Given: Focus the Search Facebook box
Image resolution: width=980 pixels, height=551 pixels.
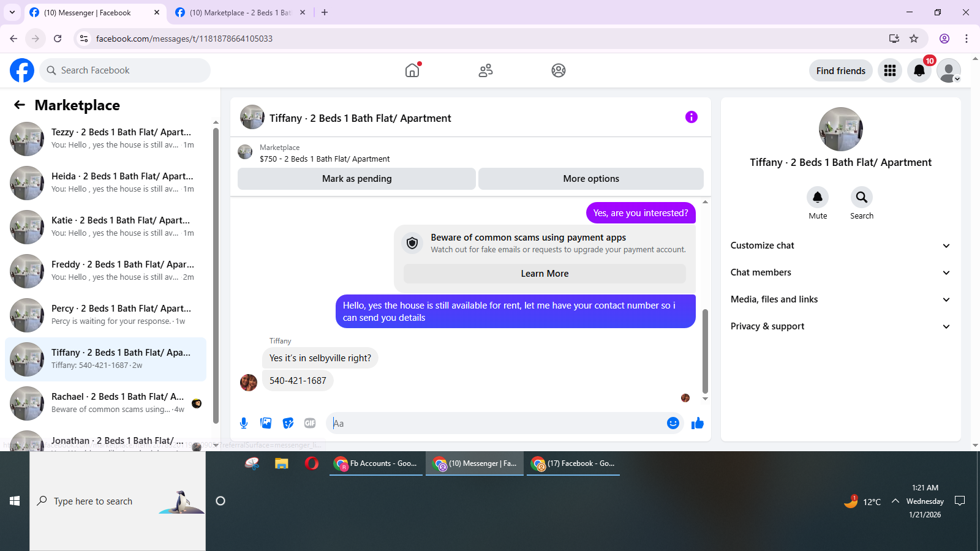Looking at the screenshot, I should (x=125, y=70).
